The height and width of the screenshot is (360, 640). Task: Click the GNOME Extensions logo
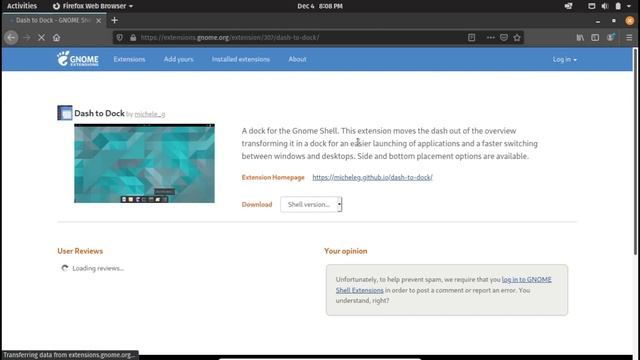click(78, 59)
